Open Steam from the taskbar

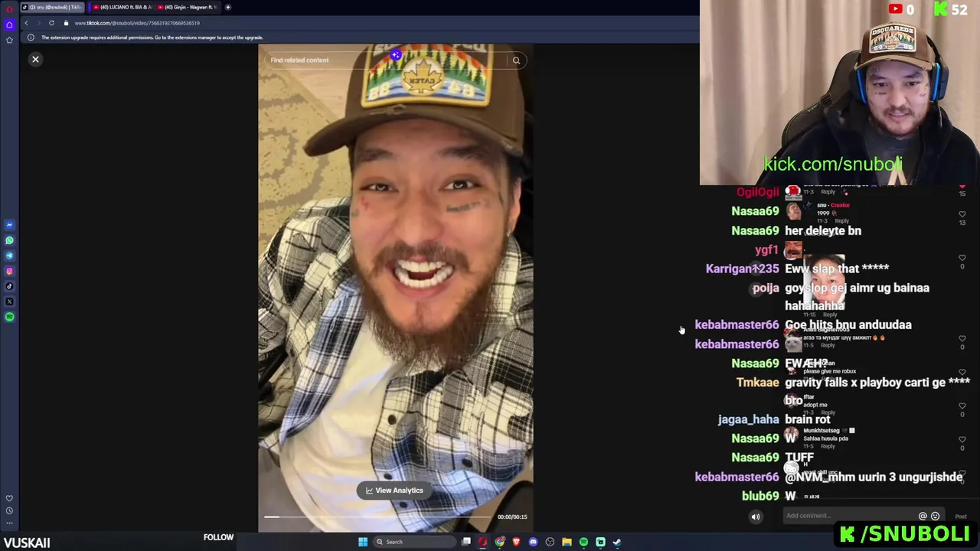617,542
